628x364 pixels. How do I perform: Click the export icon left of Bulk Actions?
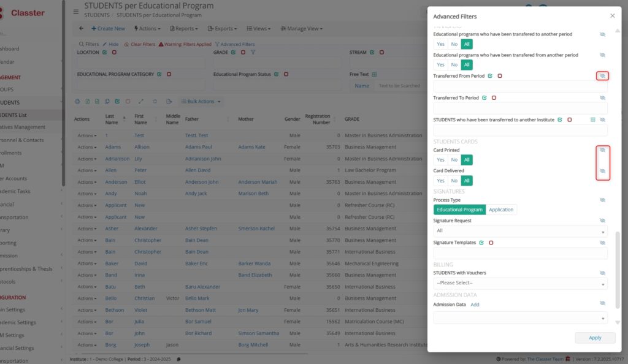click(169, 102)
